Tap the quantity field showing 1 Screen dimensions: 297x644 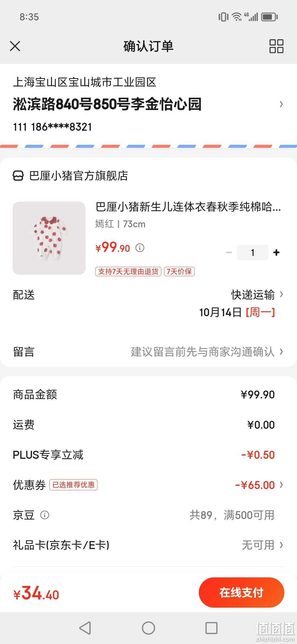pos(252,252)
